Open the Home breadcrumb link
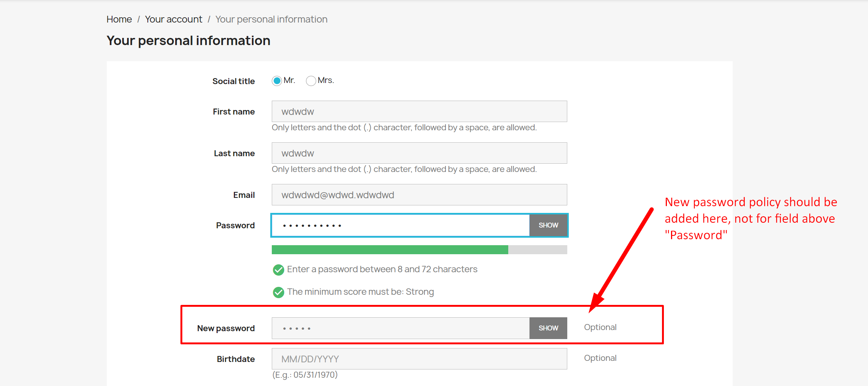The width and height of the screenshot is (868, 386). [119, 19]
